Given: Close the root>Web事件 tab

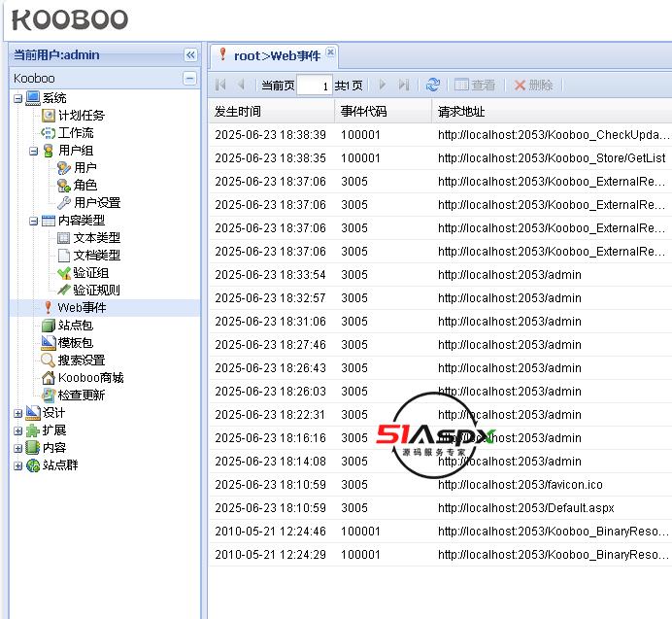Looking at the screenshot, I should pyautogui.click(x=330, y=52).
